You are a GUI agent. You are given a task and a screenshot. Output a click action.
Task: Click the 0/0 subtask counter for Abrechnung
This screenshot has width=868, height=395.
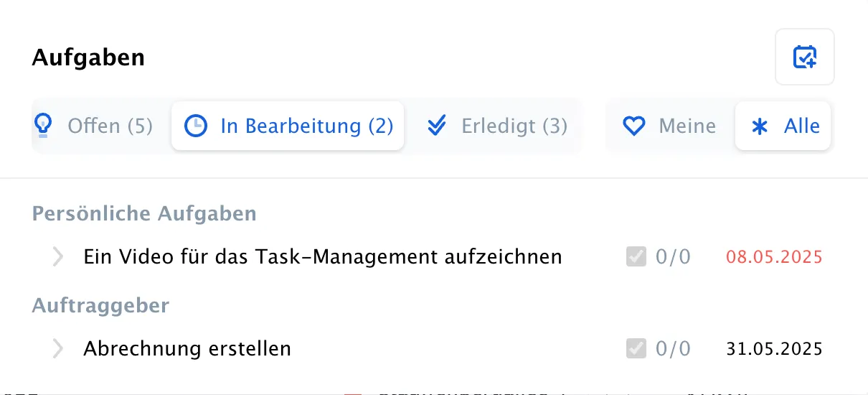(x=673, y=349)
